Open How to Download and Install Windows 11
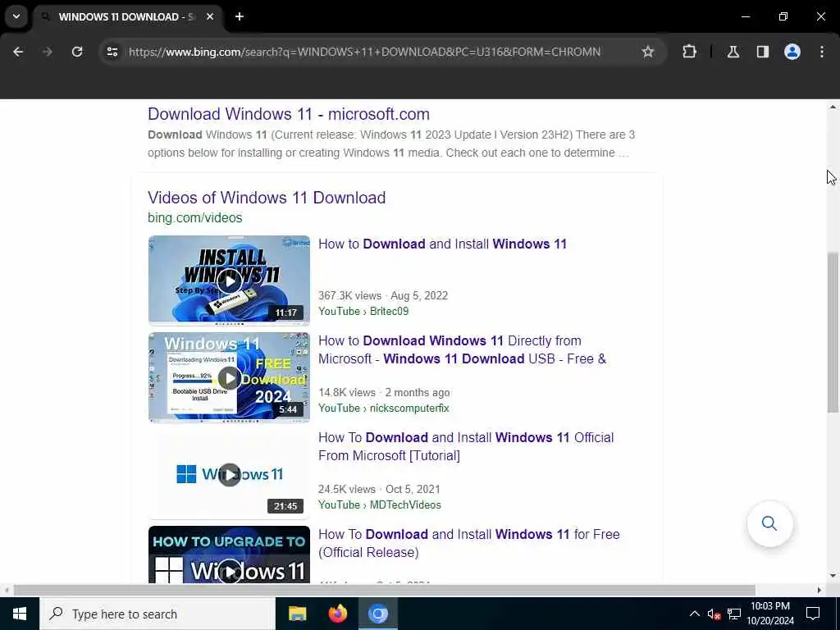840x630 pixels. pos(442,244)
